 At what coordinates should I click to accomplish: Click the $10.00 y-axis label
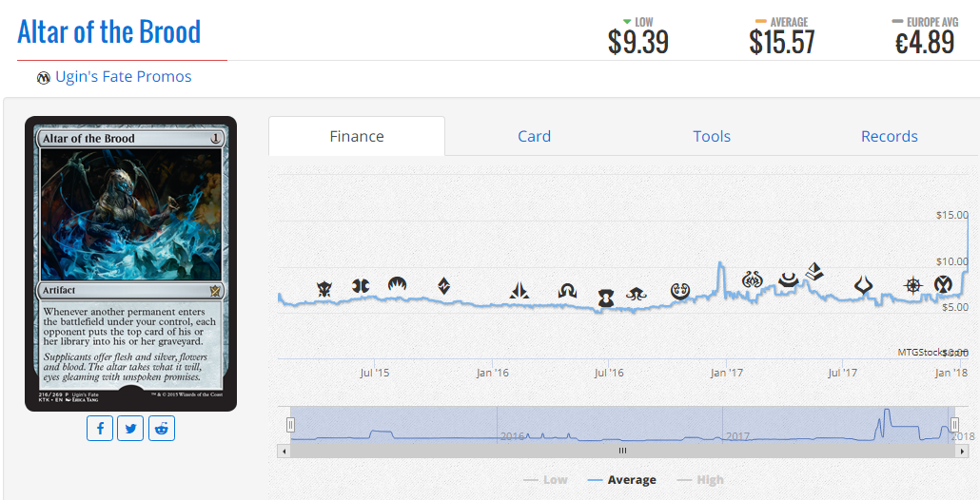pos(951,260)
